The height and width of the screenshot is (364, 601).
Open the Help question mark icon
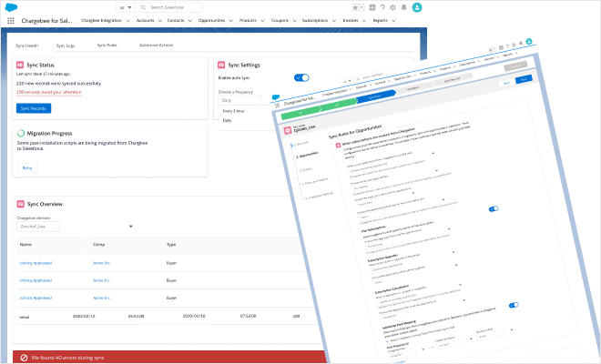click(x=382, y=7)
